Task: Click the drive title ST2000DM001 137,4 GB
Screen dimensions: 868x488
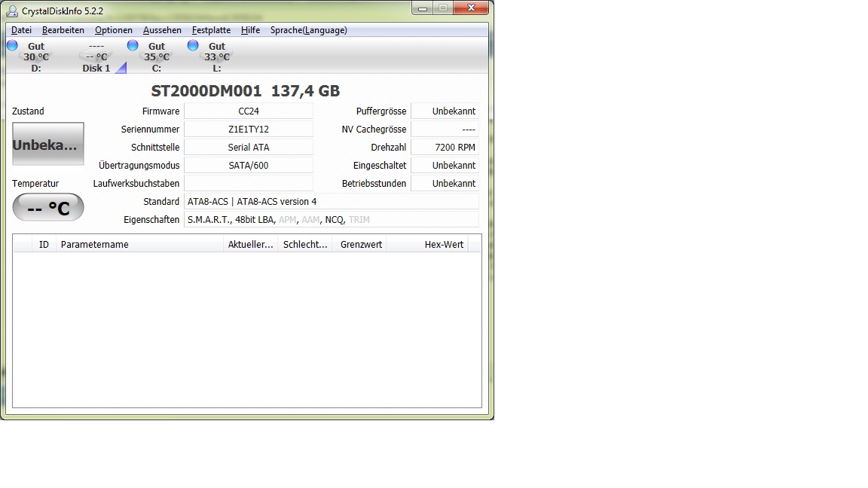Action: coord(245,90)
